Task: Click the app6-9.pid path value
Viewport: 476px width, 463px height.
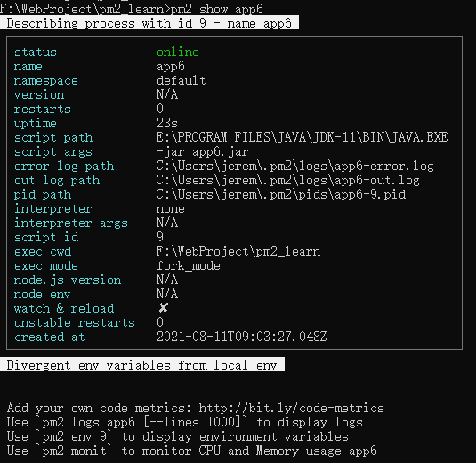Action: tap(281, 194)
